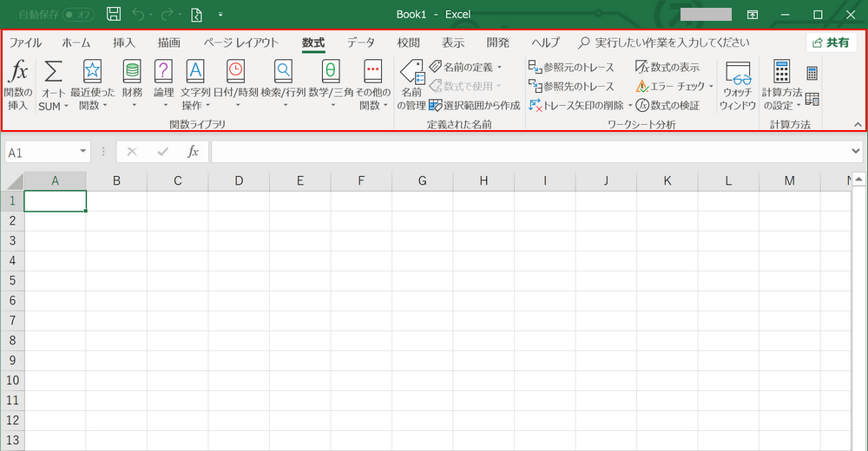This screenshot has width=868, height=451.
Task: Open the Name Box dropdown arrow
Action: pyautogui.click(x=83, y=151)
